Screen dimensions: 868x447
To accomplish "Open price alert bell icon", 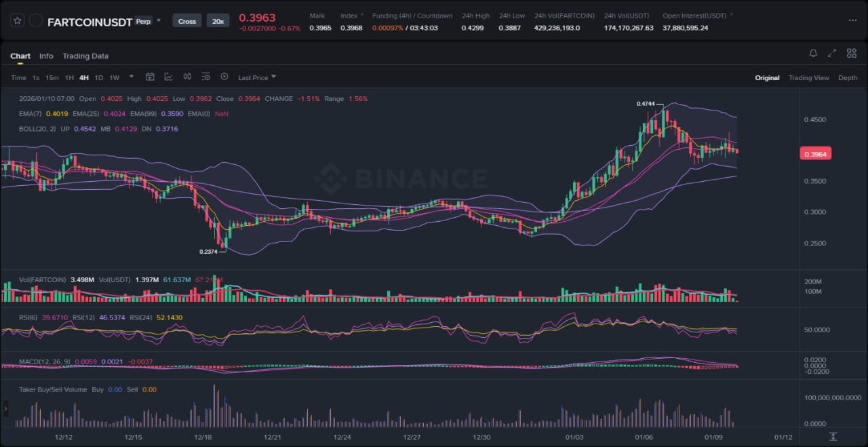I will 813,53.
